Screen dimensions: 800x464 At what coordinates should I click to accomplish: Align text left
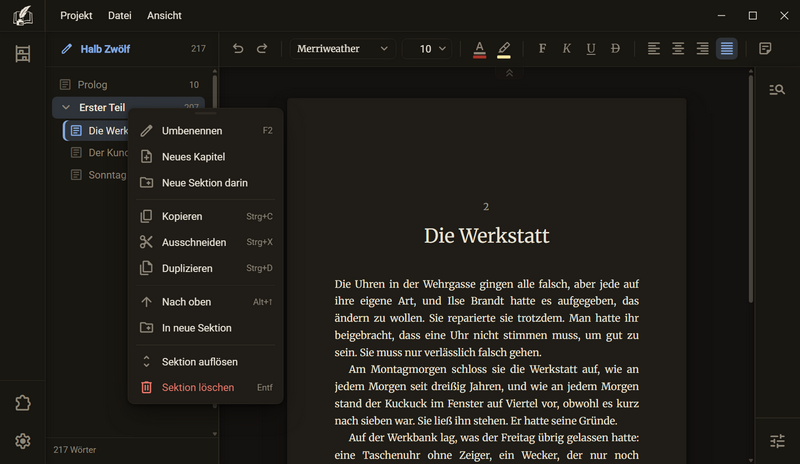654,48
